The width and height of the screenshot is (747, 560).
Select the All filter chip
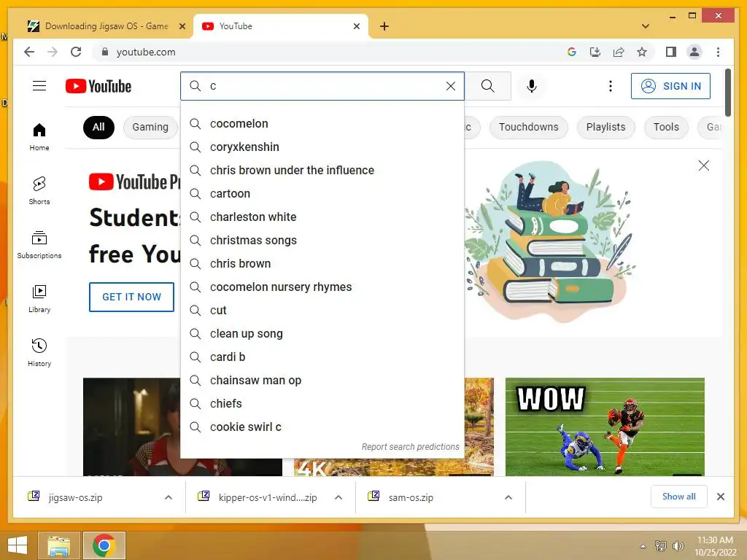pos(98,127)
